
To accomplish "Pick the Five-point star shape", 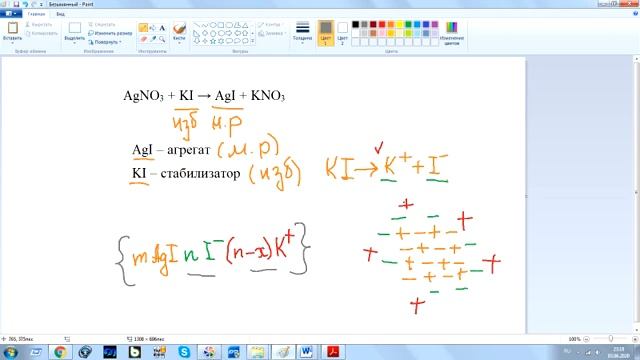I will [x=213, y=41].
